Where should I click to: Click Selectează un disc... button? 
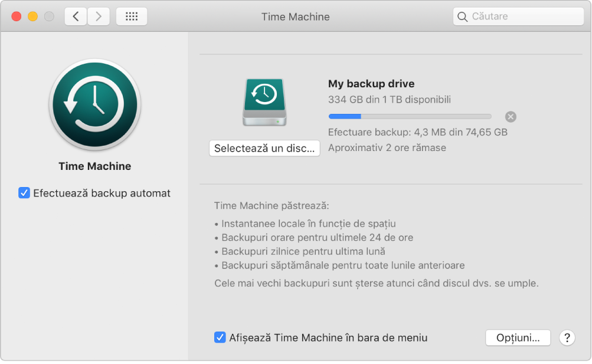click(264, 148)
